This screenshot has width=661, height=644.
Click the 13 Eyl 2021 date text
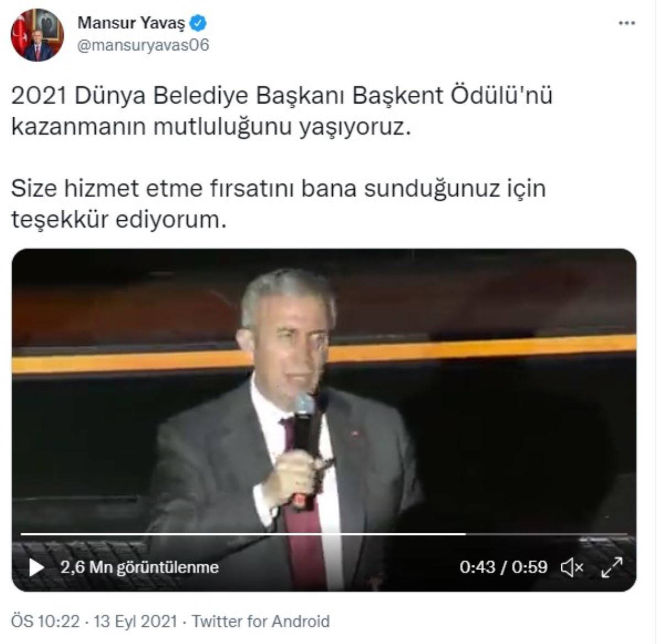coord(136,621)
